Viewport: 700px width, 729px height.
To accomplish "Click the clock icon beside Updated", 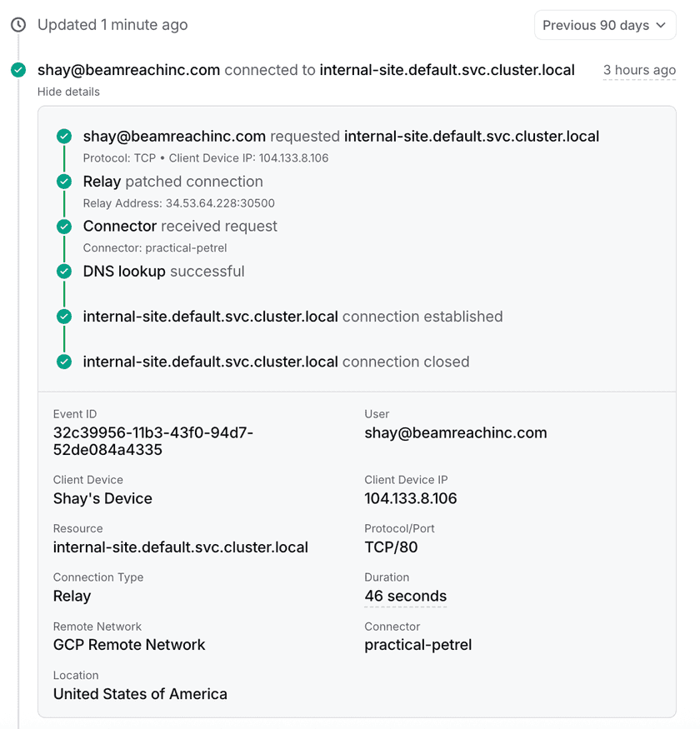I will (18, 25).
